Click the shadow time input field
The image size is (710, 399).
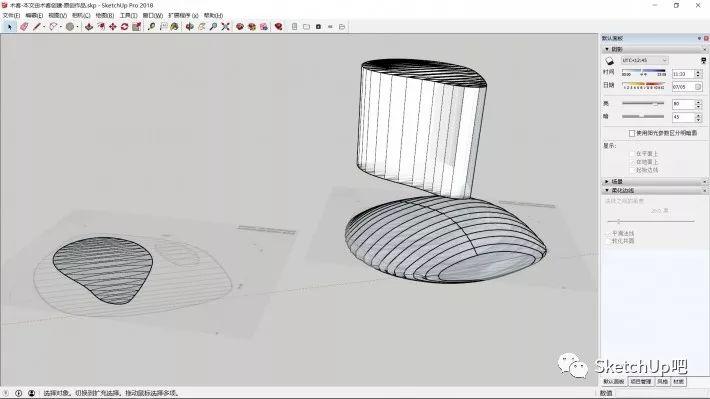tap(682, 73)
